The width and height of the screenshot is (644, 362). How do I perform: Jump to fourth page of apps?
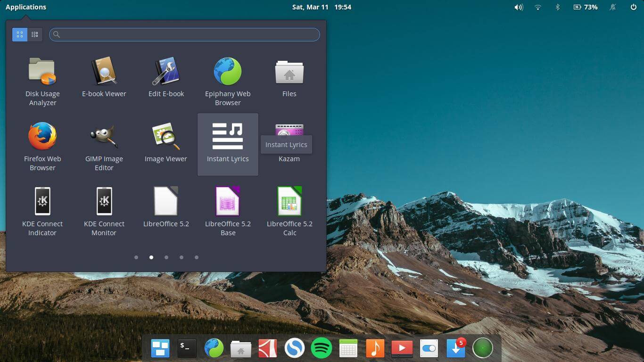[182, 257]
